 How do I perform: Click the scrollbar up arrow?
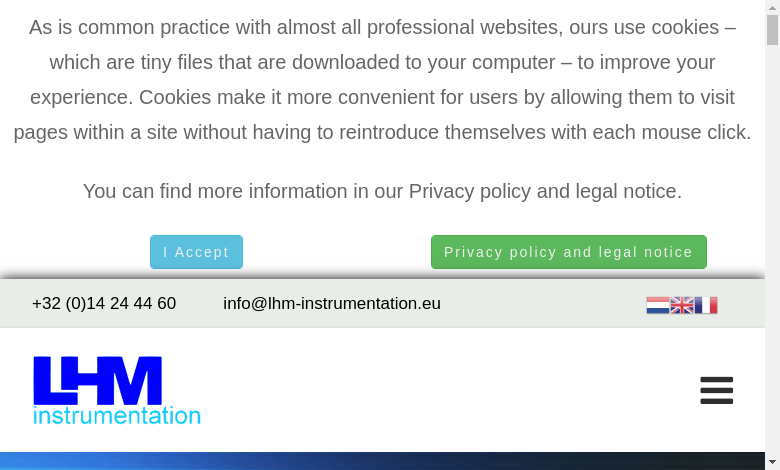tap(773, 7)
